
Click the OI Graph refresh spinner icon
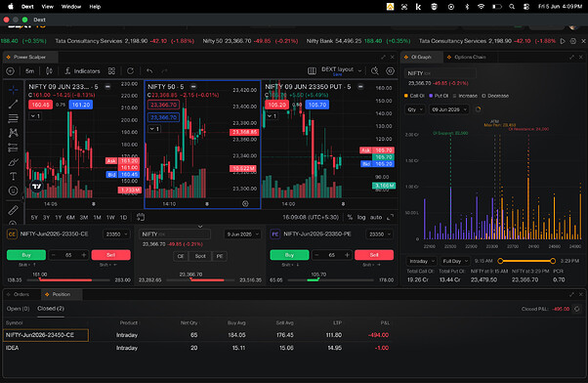tap(479, 109)
